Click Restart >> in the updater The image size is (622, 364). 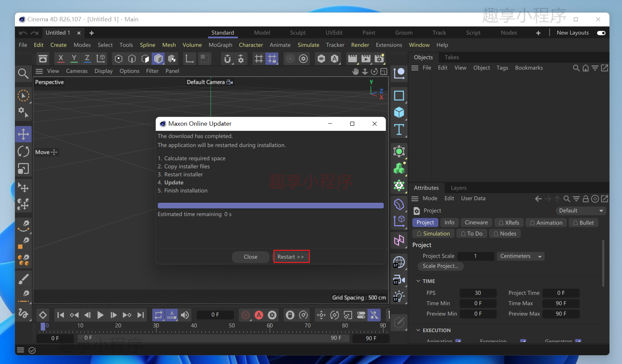(291, 257)
